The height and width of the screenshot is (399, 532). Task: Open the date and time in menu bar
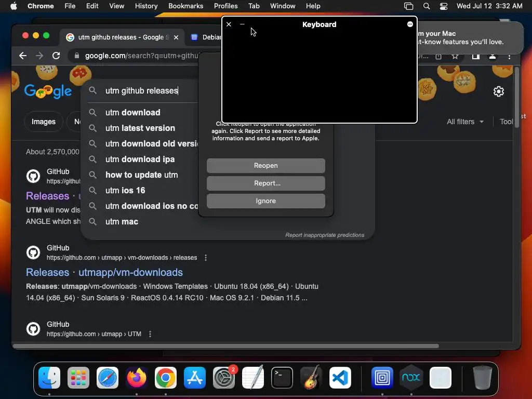tap(489, 6)
